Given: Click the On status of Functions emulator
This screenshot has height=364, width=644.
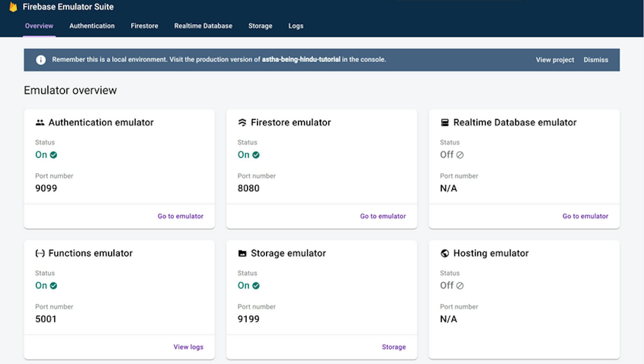Looking at the screenshot, I should tap(41, 285).
